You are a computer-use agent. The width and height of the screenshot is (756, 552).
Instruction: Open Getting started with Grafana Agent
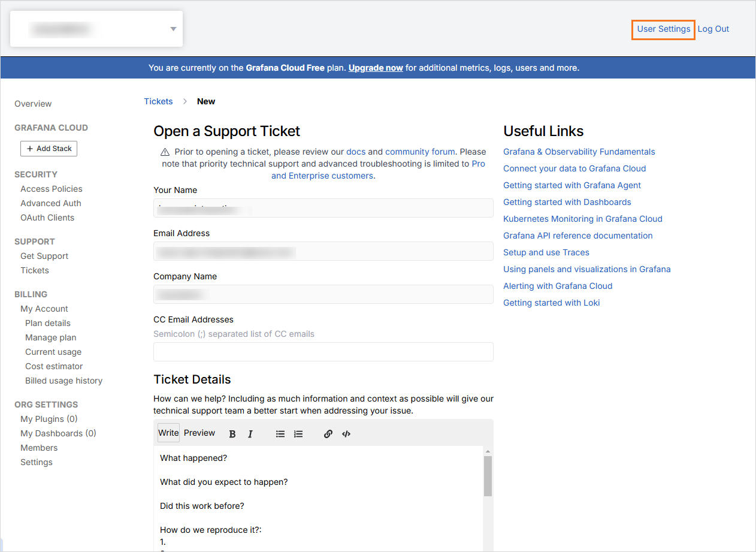[572, 185]
